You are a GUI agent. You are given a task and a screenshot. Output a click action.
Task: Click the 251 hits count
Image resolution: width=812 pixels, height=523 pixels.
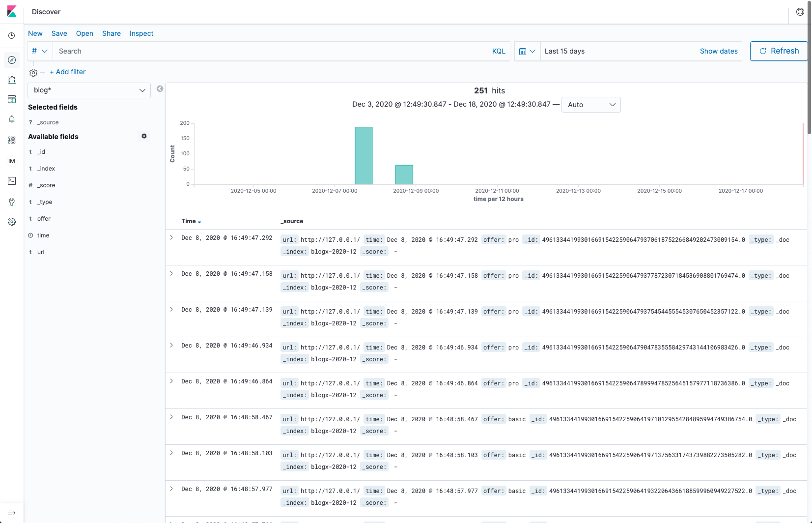489,90
